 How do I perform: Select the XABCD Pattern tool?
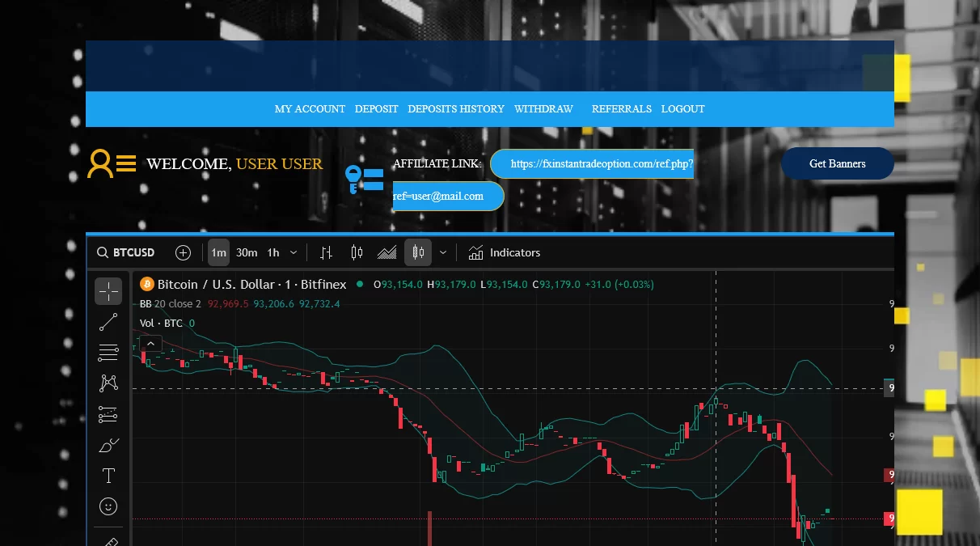[x=108, y=383]
